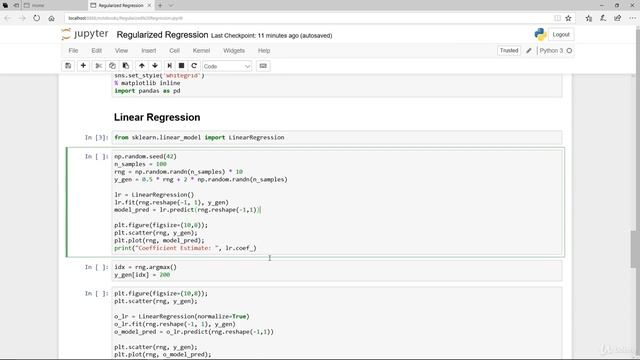
Task: Move selected cell down arrow
Action: tap(155, 66)
